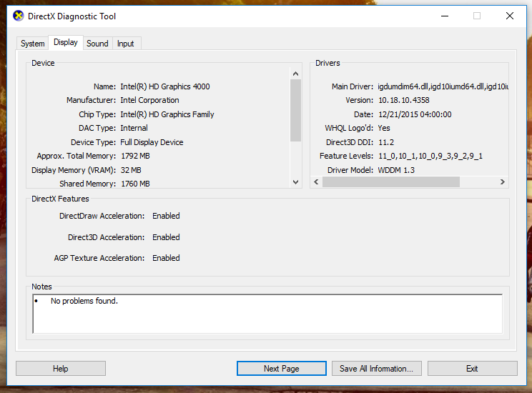Click the '1792 MB' total memory value
532x393 pixels.
(x=135, y=156)
